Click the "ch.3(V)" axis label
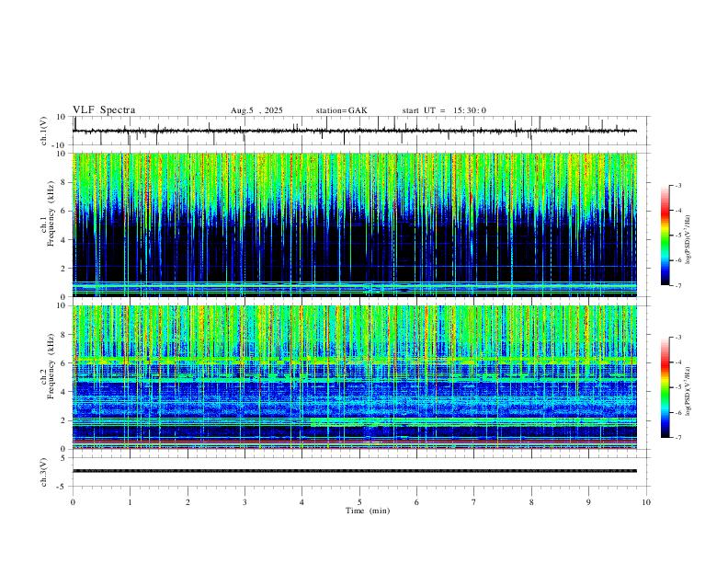Screen dimensions: 728x563 [44, 473]
